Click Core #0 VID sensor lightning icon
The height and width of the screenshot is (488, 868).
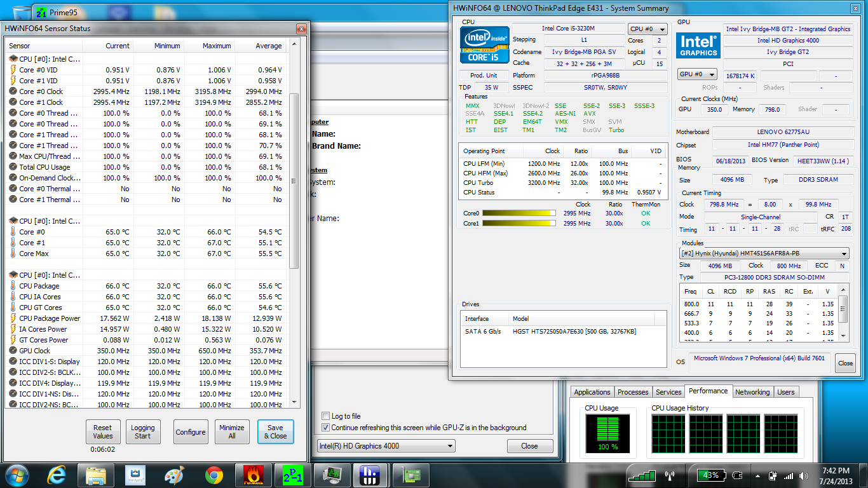tap(13, 70)
